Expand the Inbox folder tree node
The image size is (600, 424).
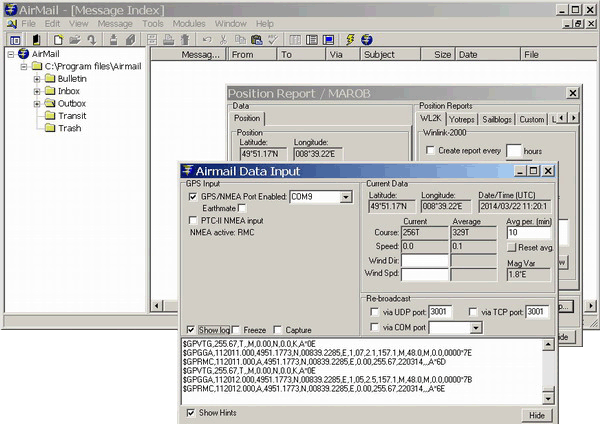tap(37, 90)
